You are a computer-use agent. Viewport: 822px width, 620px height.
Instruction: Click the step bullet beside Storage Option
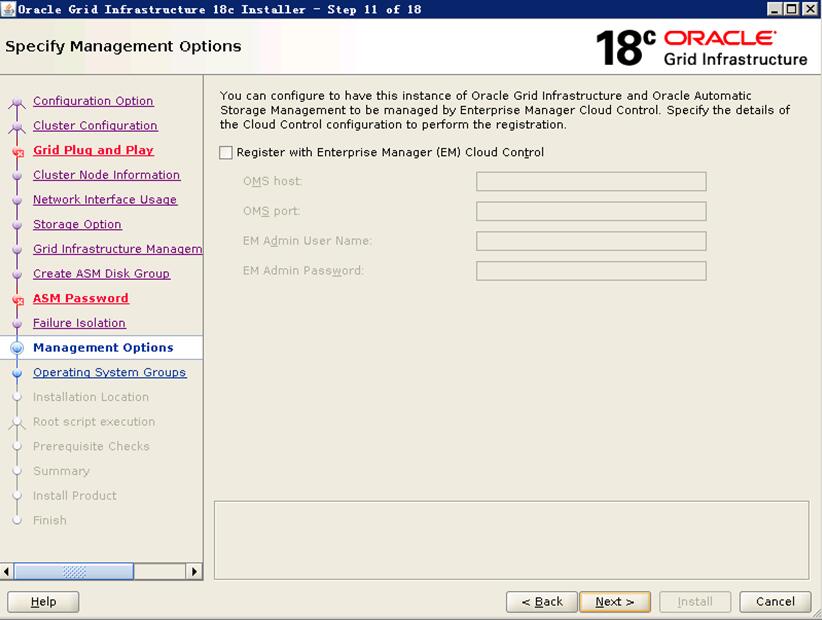point(17,225)
